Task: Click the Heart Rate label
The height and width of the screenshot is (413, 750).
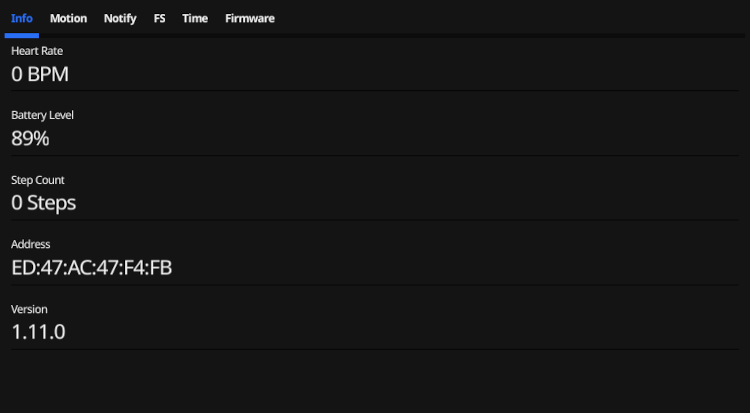Action: 37,51
